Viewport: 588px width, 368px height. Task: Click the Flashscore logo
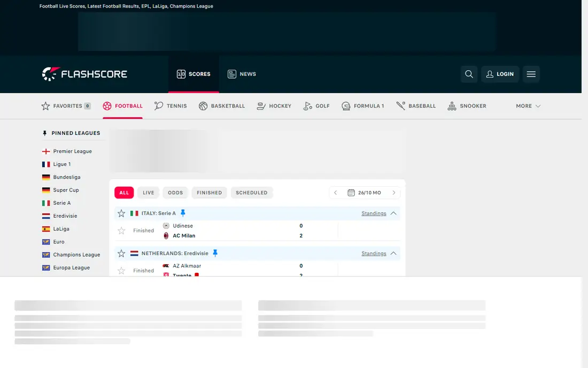click(x=84, y=74)
